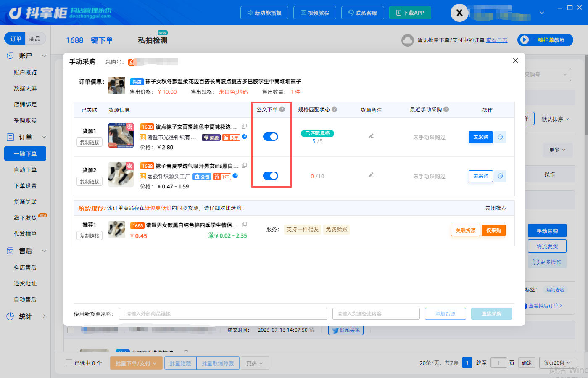
Task: Open 默认排序 sort dropdown
Action: (555, 119)
